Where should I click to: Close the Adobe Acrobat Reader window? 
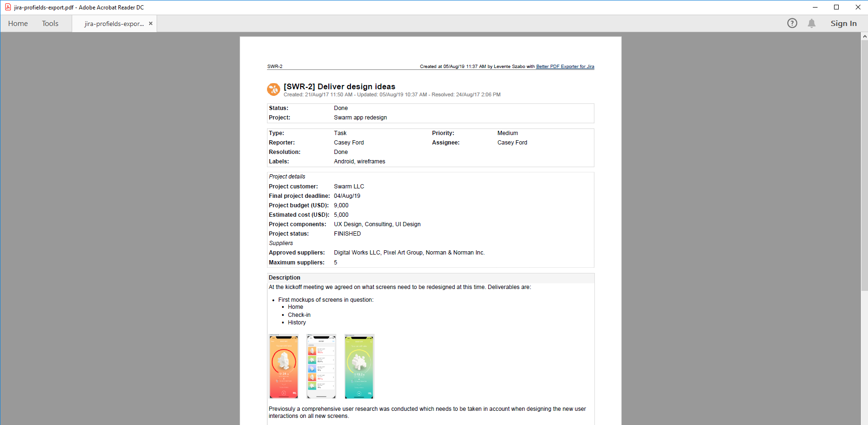point(858,7)
